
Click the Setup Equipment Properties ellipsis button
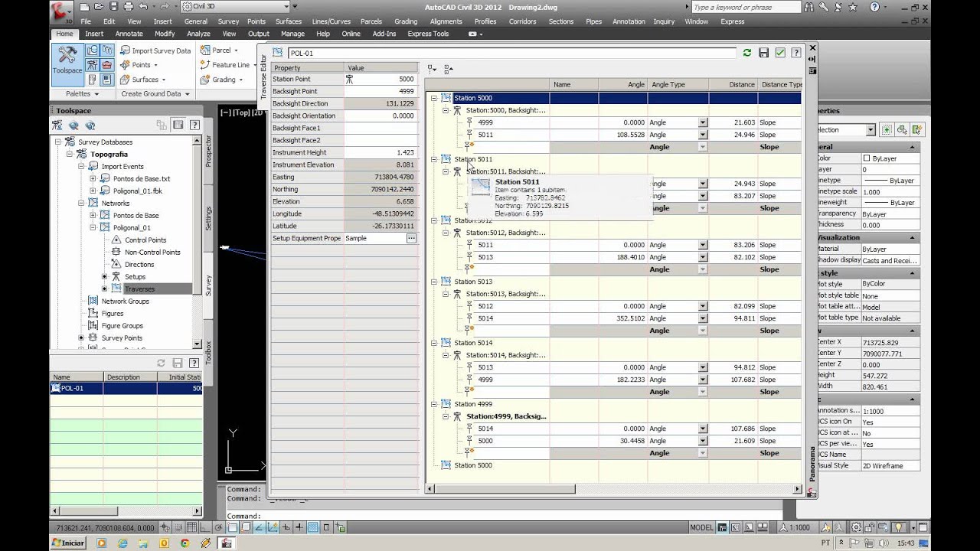411,238
